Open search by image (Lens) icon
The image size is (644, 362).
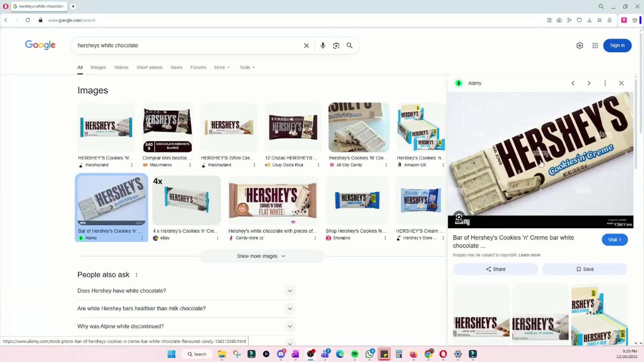click(336, 46)
